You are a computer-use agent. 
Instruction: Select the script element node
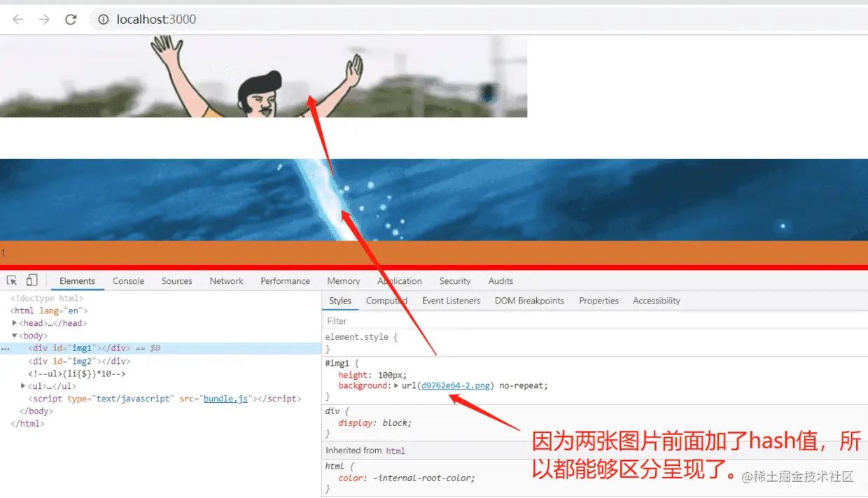coord(164,399)
